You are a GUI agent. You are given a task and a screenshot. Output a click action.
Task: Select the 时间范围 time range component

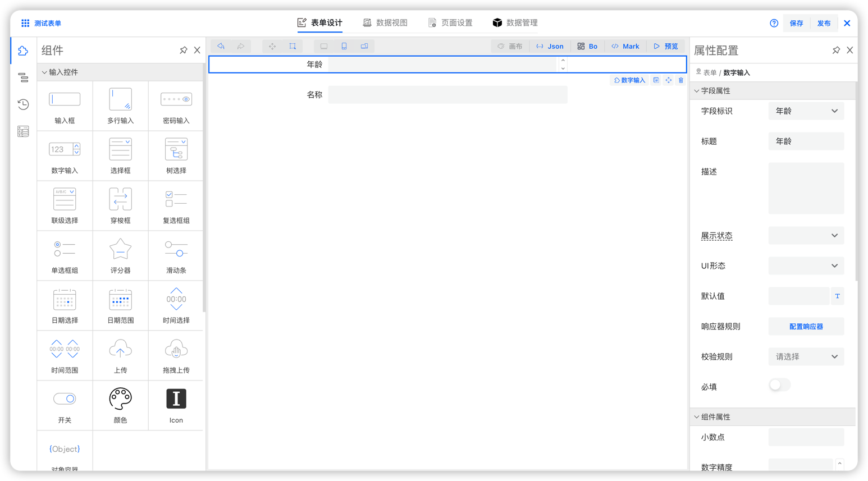(x=65, y=356)
